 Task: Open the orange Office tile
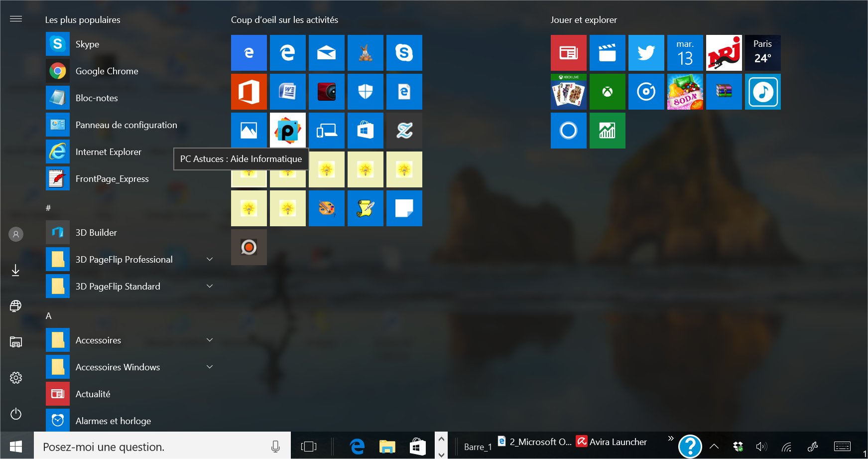[248, 92]
